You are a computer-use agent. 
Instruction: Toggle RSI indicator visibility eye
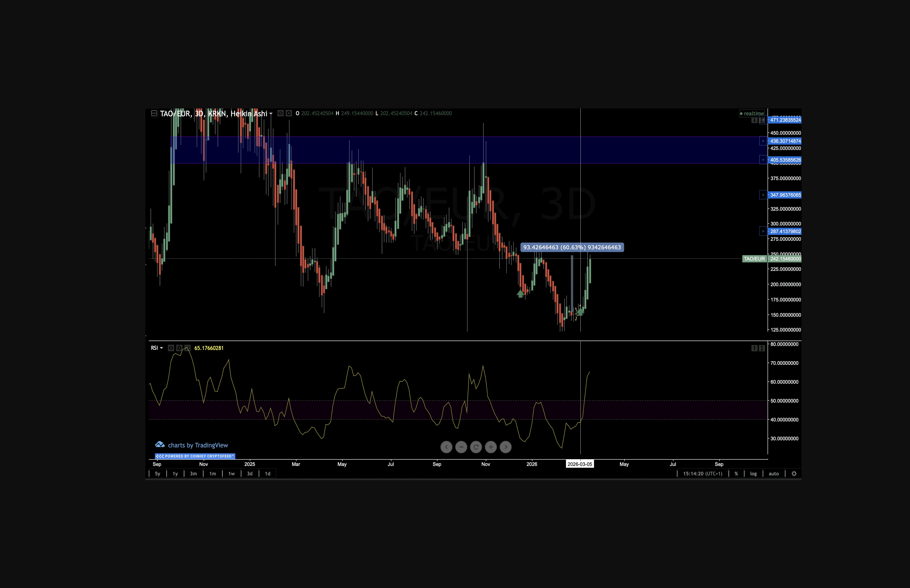pyautogui.click(x=171, y=348)
